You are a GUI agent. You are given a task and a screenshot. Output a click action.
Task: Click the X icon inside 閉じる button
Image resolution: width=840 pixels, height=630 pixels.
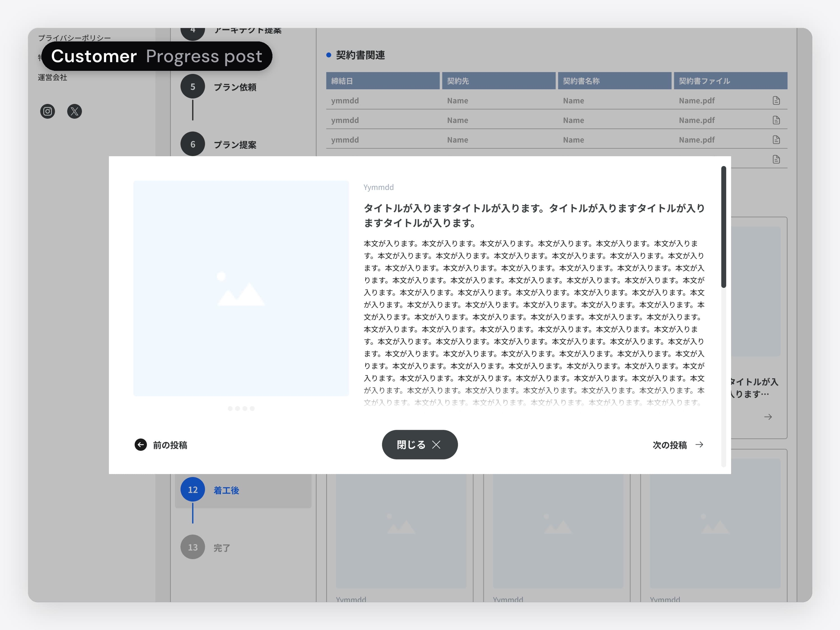click(436, 445)
